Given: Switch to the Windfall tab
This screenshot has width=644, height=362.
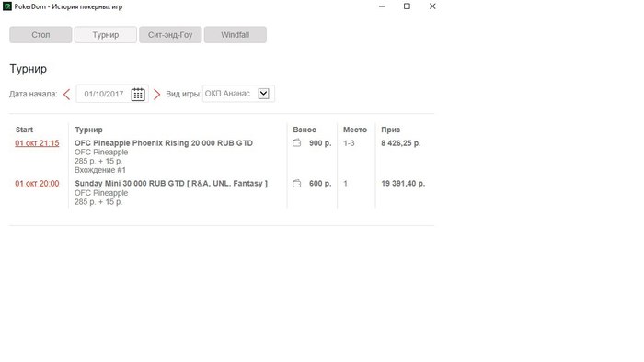Looking at the screenshot, I should [235, 35].
